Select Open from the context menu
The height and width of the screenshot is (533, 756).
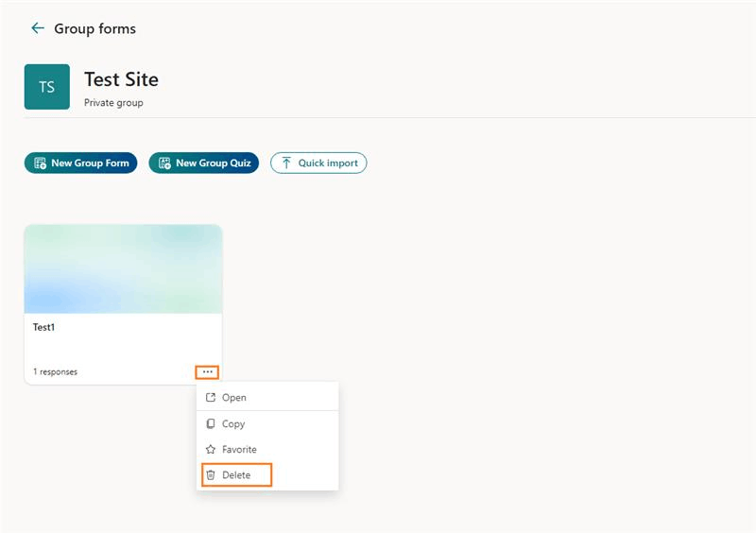click(x=267, y=398)
